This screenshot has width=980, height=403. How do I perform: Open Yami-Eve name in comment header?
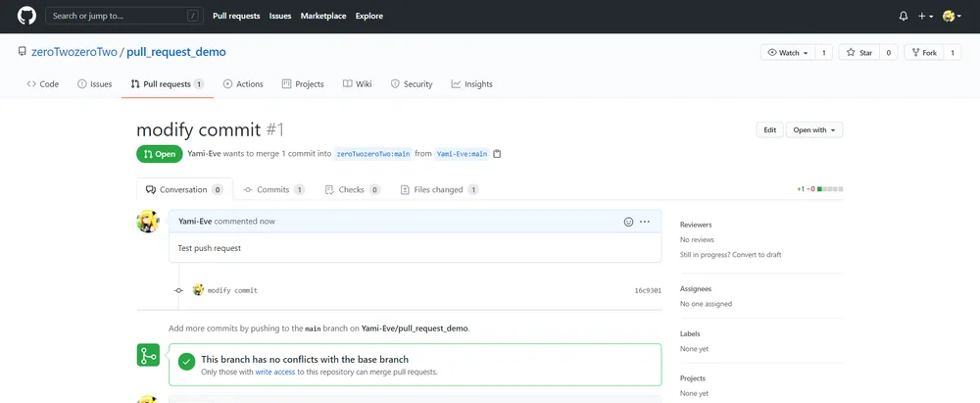(x=195, y=222)
